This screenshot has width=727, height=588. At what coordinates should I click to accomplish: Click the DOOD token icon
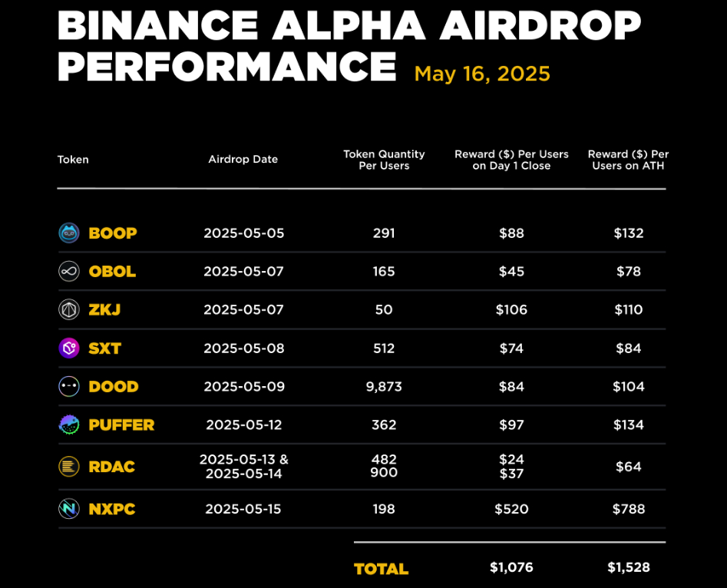pyautogui.click(x=69, y=387)
